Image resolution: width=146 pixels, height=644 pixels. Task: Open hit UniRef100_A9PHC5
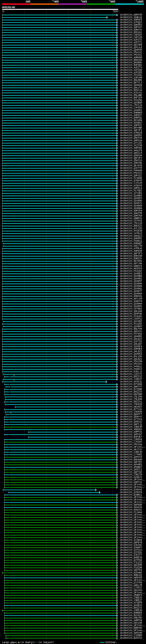tap(131, 20)
